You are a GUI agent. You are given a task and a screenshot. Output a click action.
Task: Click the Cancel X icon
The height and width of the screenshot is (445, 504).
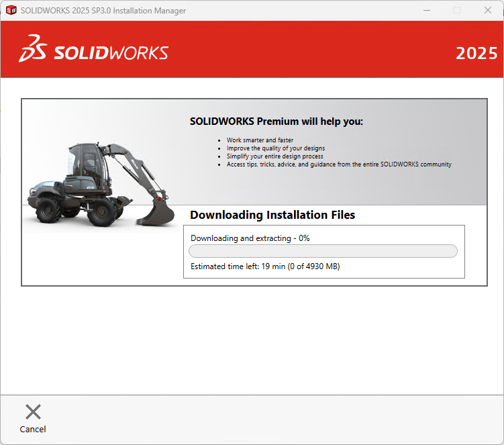point(33,411)
